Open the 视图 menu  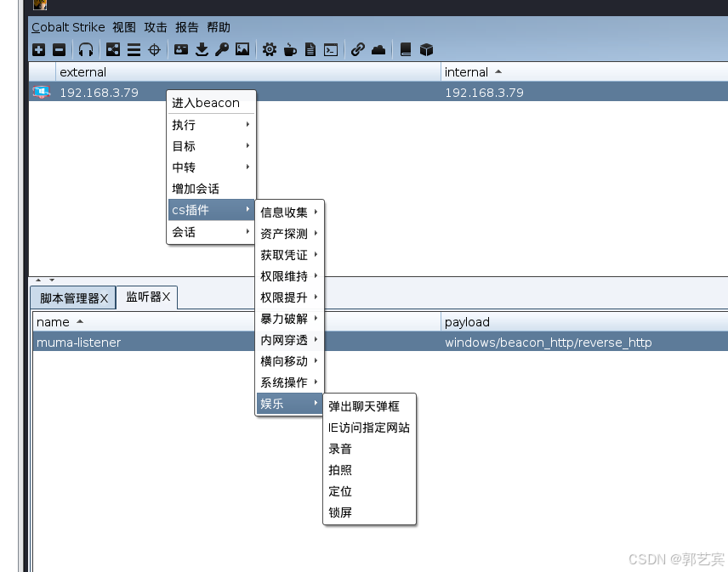coord(124,27)
